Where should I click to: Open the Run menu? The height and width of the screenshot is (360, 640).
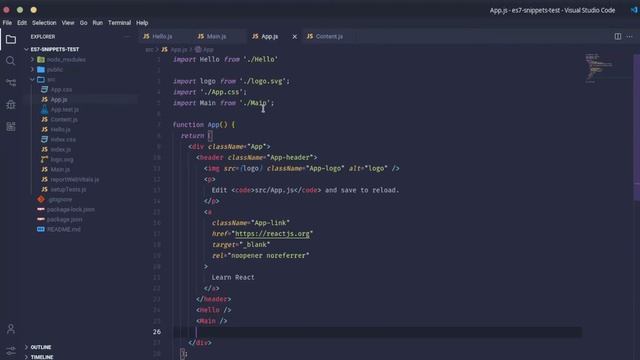pyautogui.click(x=98, y=23)
